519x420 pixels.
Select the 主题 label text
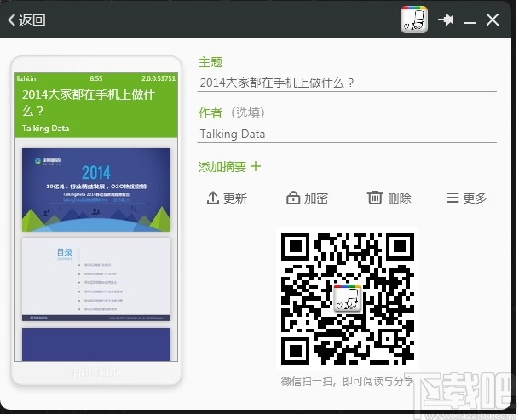point(210,62)
